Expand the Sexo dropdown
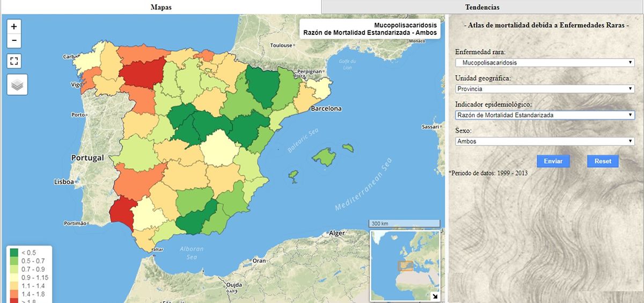The width and height of the screenshot is (644, 303). 545,141
